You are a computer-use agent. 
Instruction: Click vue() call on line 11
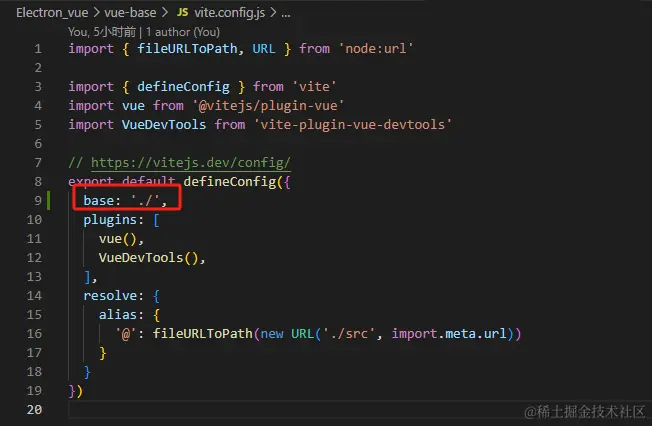[x=118, y=239]
